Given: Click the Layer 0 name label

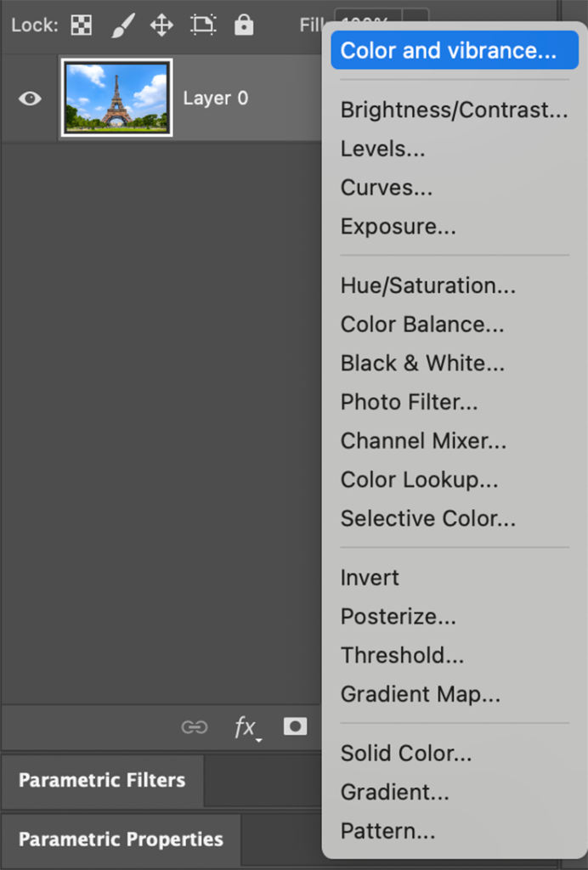Looking at the screenshot, I should point(216,99).
